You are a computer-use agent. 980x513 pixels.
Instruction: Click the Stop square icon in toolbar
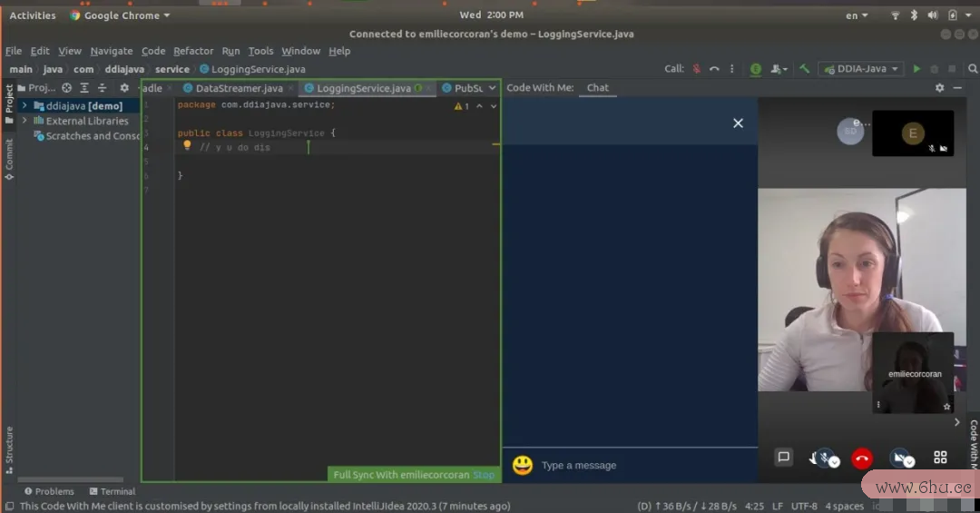[952, 69]
